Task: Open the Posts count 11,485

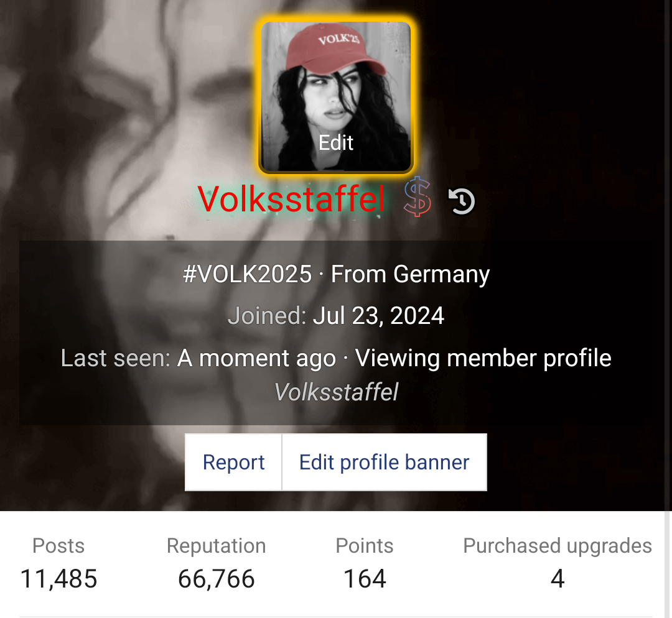Action: click(x=58, y=578)
